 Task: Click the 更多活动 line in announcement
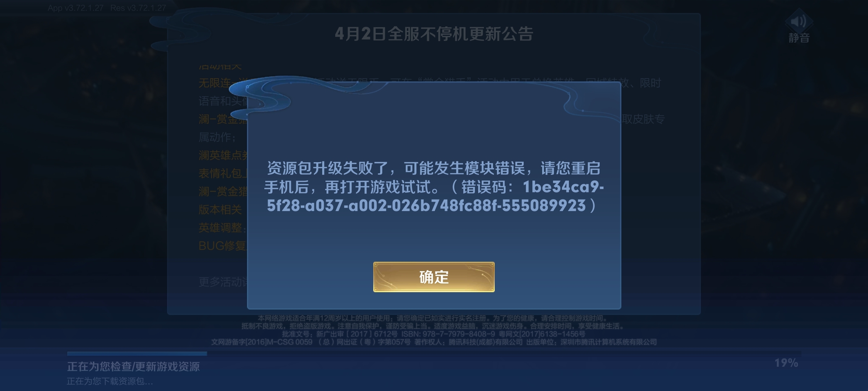(222, 282)
